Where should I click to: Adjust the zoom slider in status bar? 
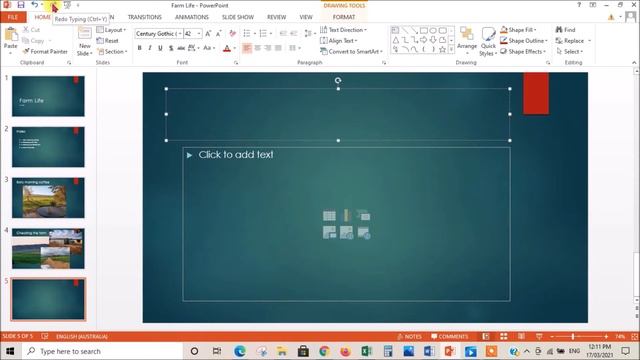point(573,337)
